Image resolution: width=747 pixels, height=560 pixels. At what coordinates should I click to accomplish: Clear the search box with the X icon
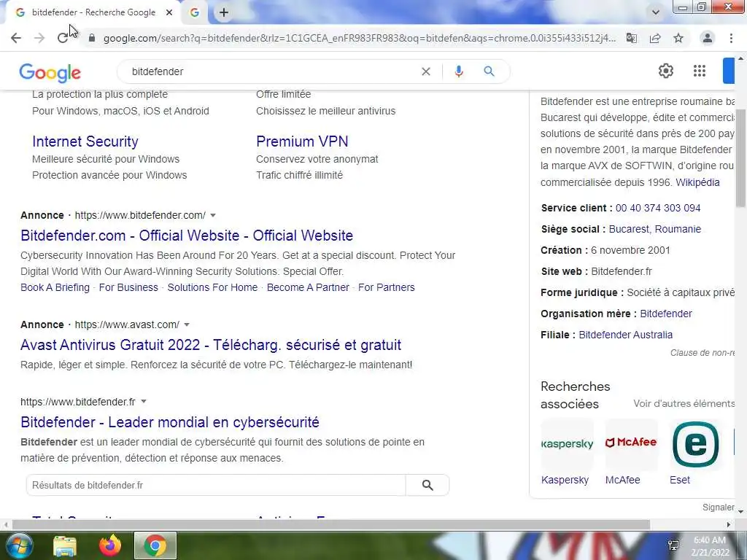[x=426, y=71]
